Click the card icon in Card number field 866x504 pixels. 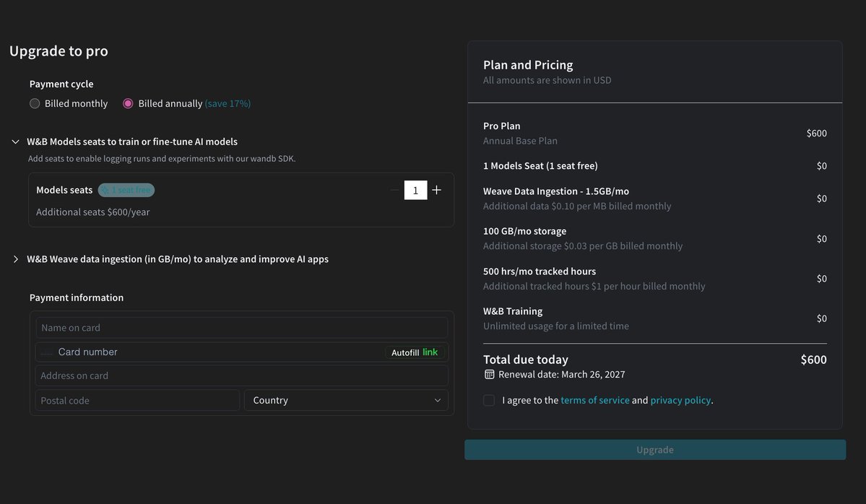point(47,352)
